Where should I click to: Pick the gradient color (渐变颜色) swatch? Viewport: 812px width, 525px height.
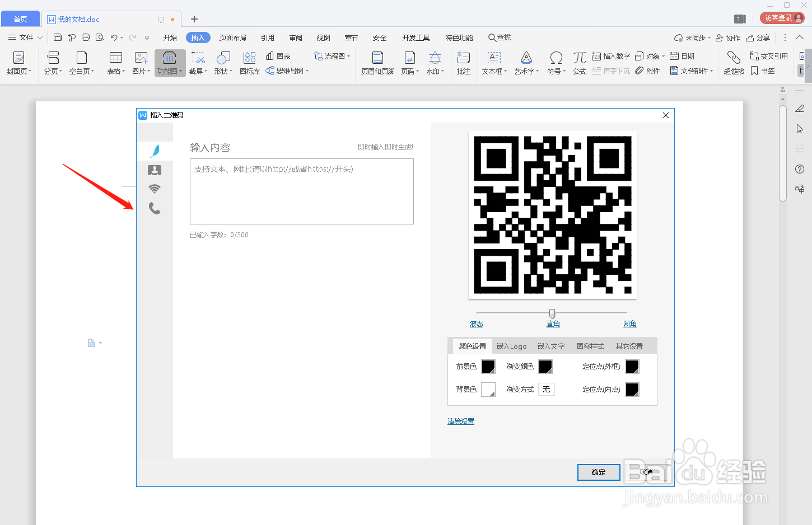pos(545,367)
